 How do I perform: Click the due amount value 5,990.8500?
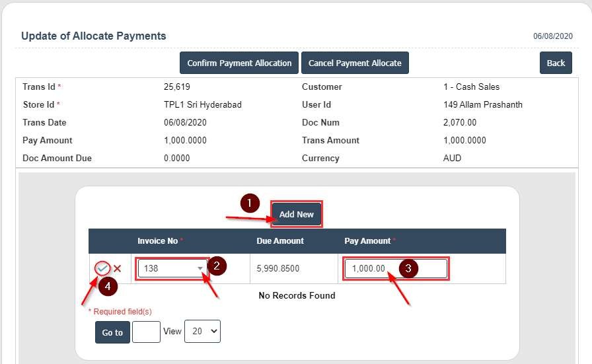278,269
